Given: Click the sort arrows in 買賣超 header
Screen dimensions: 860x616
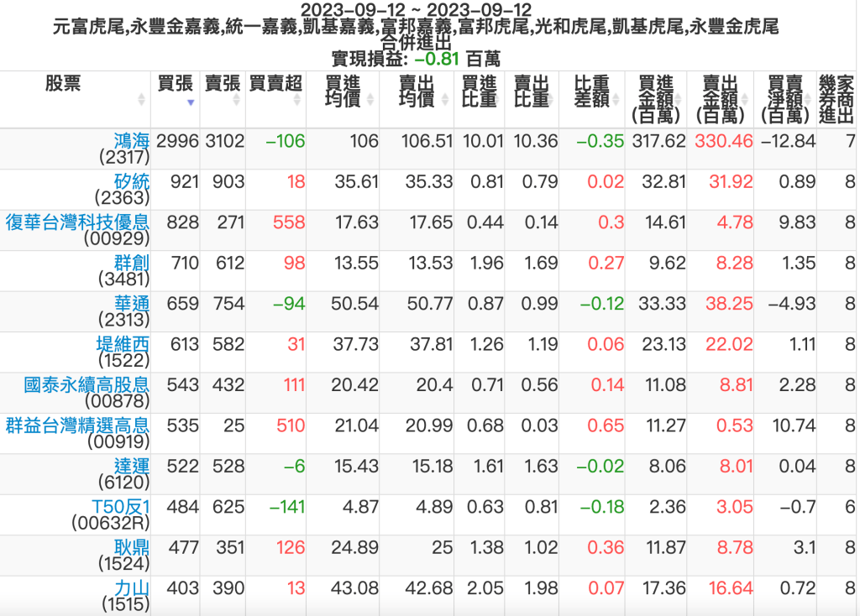Looking at the screenshot, I should click(297, 99).
